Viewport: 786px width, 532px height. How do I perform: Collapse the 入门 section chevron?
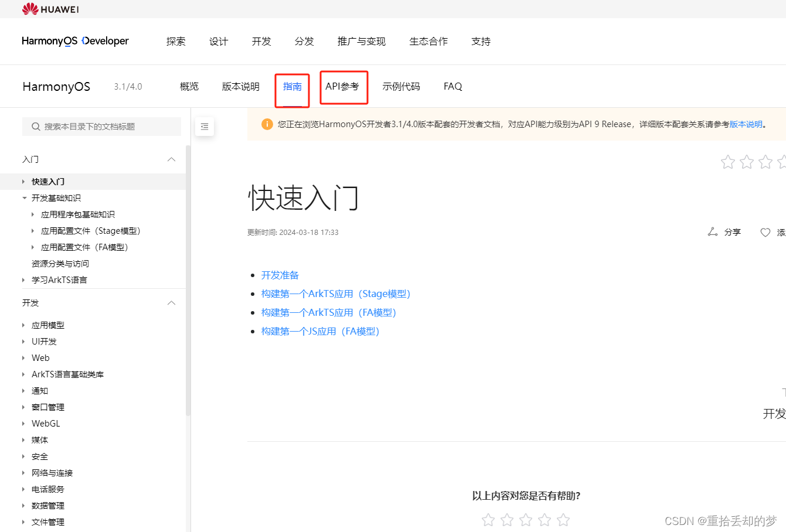172,159
